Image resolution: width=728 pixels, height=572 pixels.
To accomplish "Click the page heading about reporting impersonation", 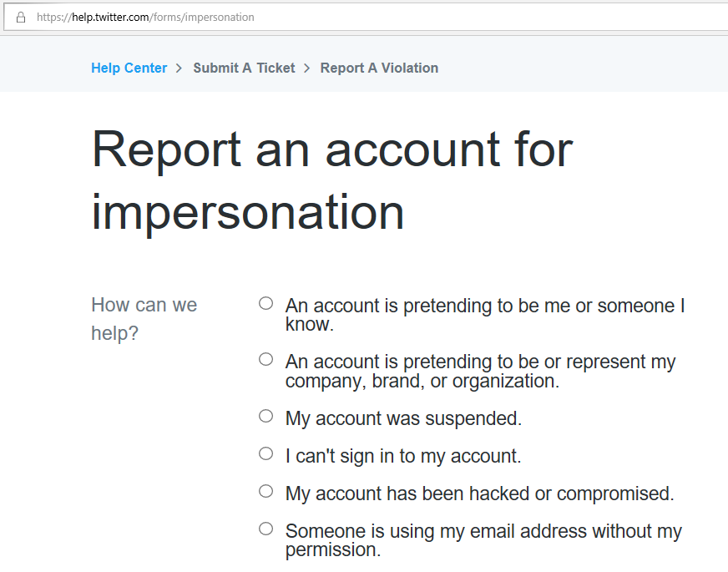I will click(x=332, y=175).
